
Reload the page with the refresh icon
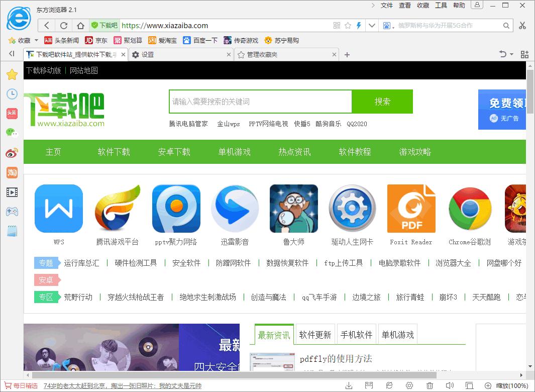click(64, 26)
